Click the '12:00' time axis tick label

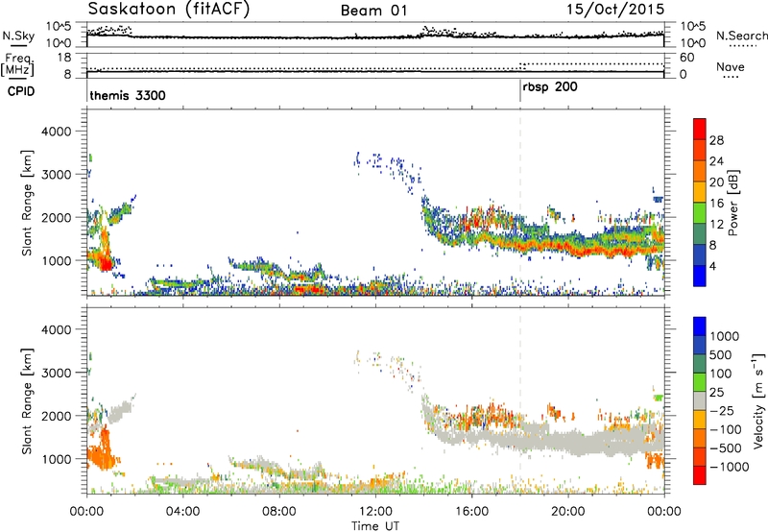tap(375, 512)
